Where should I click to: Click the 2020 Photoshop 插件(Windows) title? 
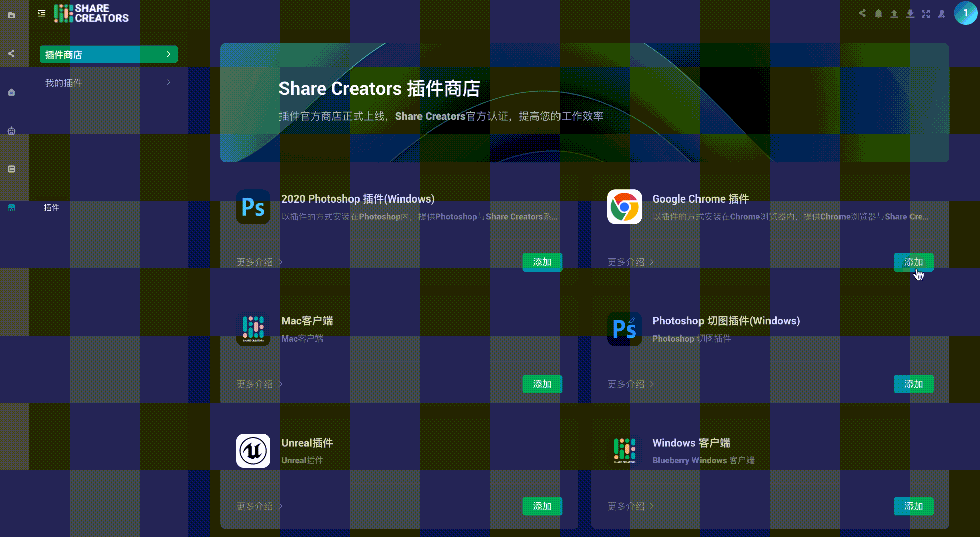pos(358,199)
